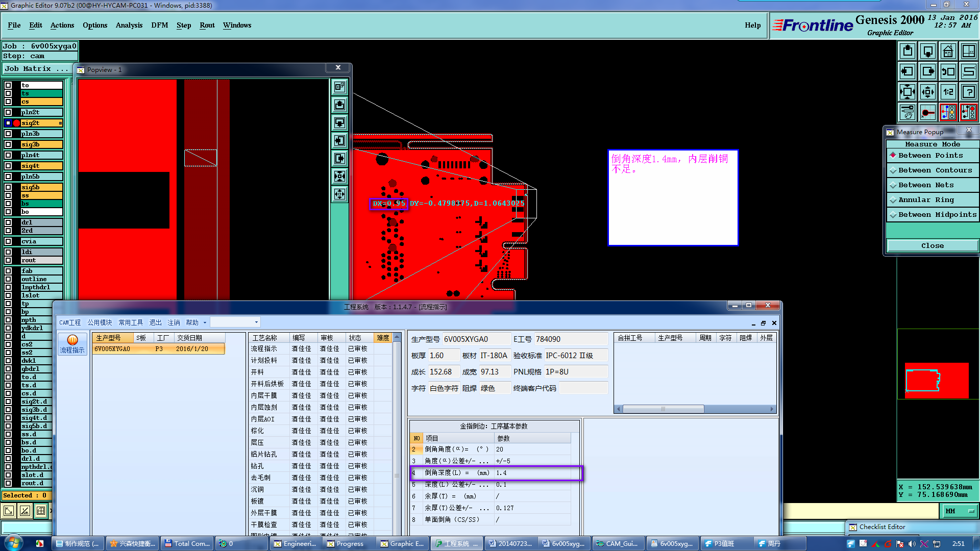
Task: Click the red traffic light netlist icon
Action: pyautogui.click(x=968, y=112)
